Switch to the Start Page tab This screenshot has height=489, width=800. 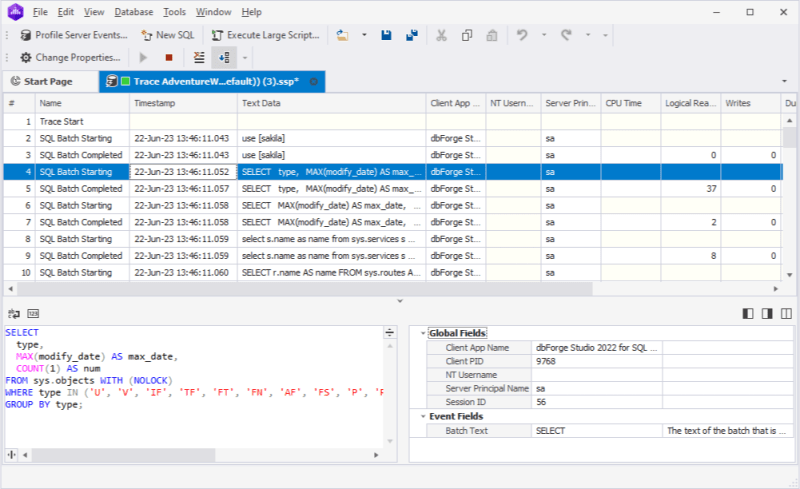click(48, 82)
